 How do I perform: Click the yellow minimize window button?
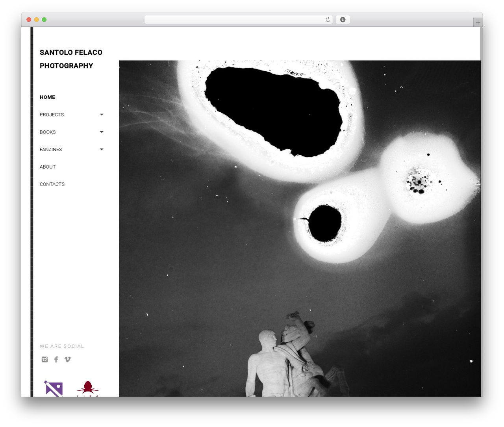(37, 20)
